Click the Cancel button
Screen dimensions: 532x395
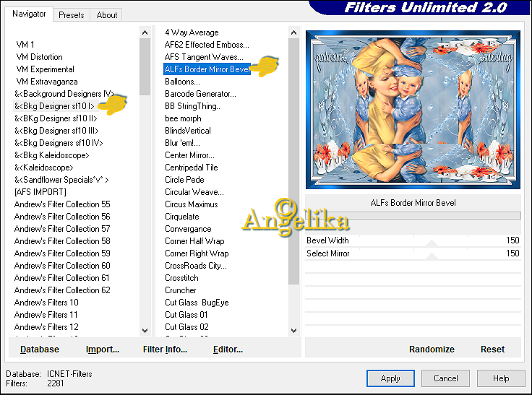click(x=445, y=378)
